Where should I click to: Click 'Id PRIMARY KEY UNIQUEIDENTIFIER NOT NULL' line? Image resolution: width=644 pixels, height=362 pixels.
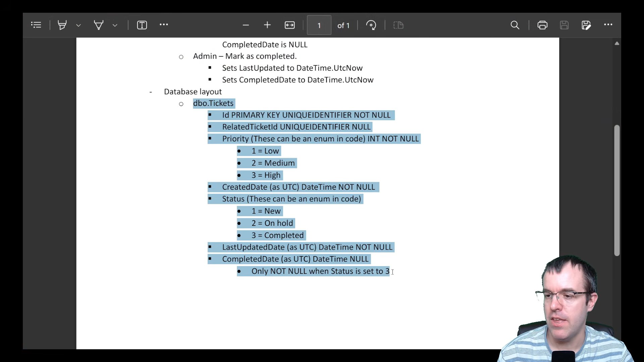pyautogui.click(x=306, y=115)
